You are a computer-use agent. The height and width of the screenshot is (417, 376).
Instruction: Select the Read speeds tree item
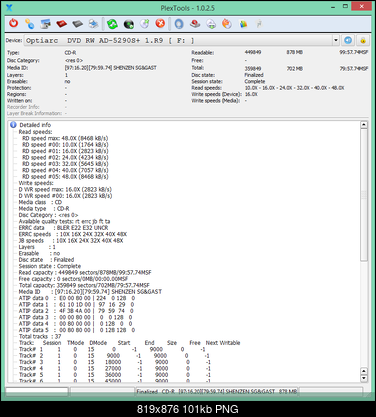[x=35, y=132]
